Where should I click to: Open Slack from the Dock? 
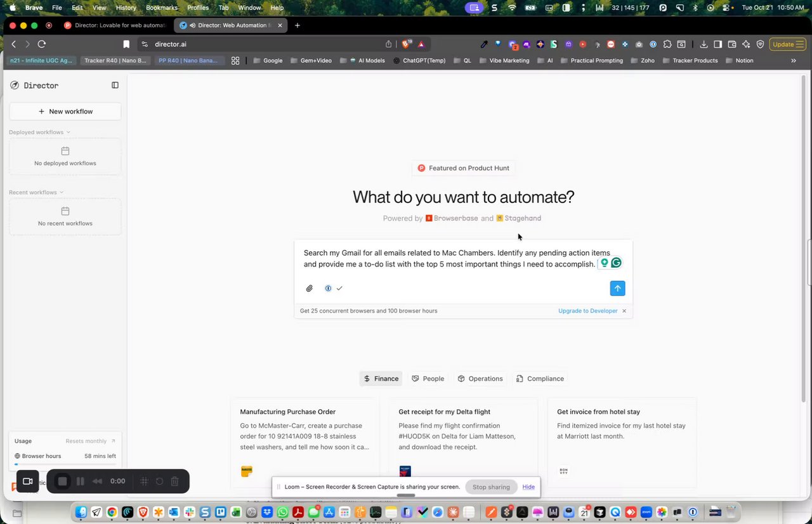pyautogui.click(x=189, y=512)
